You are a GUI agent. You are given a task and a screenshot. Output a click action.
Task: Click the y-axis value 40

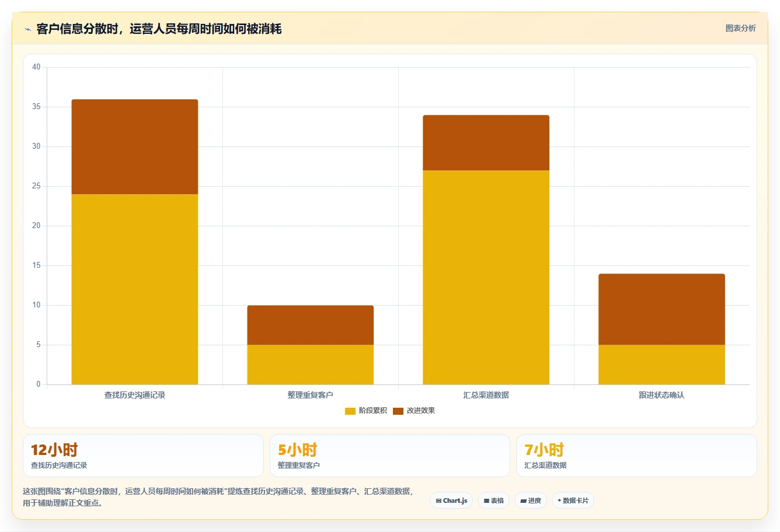pos(36,67)
